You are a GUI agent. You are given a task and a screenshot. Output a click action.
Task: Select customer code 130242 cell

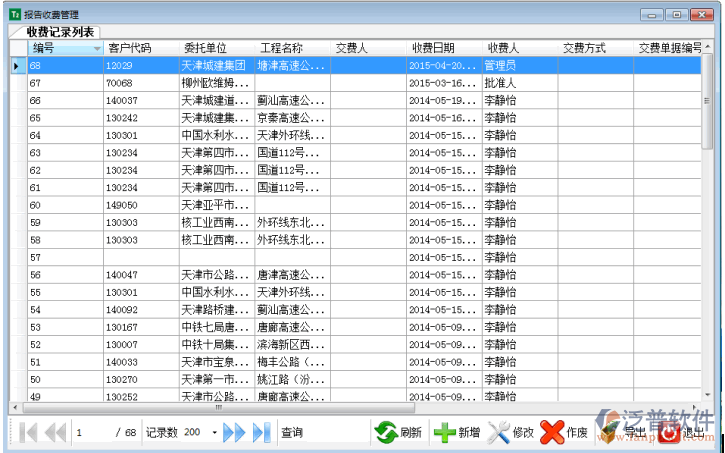coord(141,118)
